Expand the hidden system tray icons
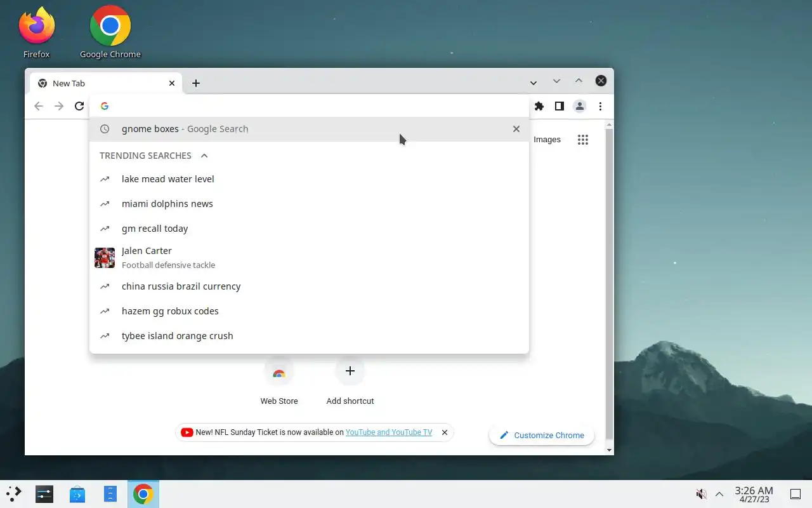812x508 pixels. point(719,494)
